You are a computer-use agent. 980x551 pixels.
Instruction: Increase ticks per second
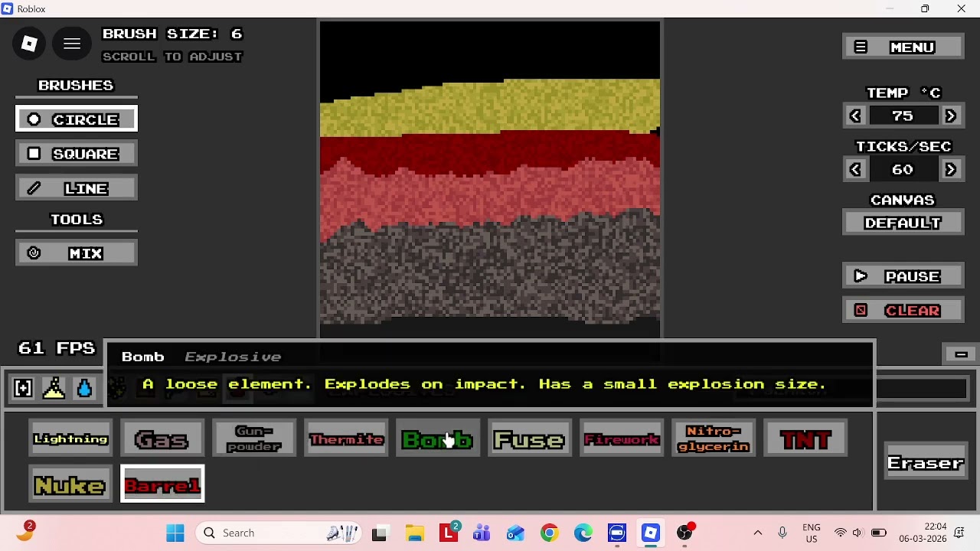coord(951,169)
